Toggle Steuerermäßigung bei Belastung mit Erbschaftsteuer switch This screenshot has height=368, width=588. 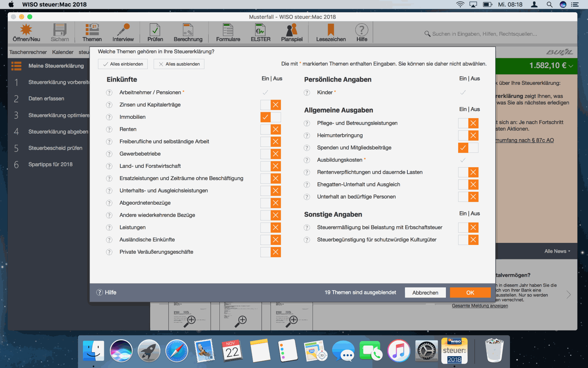(468, 227)
